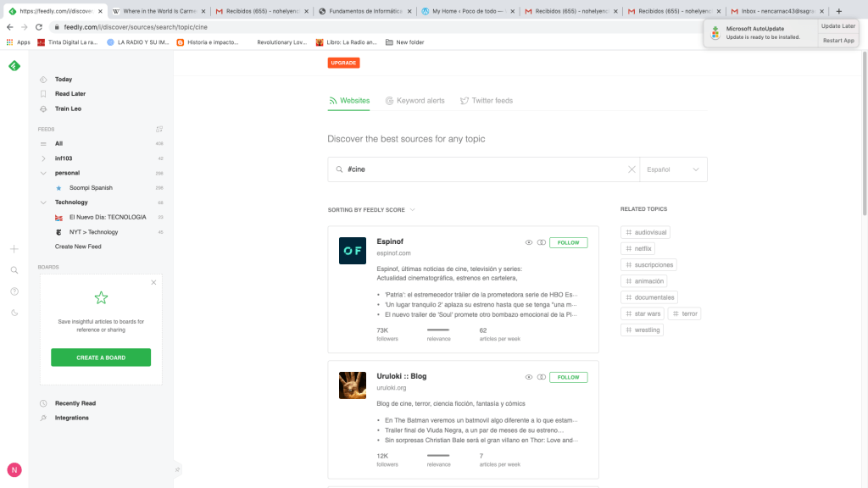Screen dimensions: 868x488
Task: Follow the Espinof source
Action: click(568, 242)
